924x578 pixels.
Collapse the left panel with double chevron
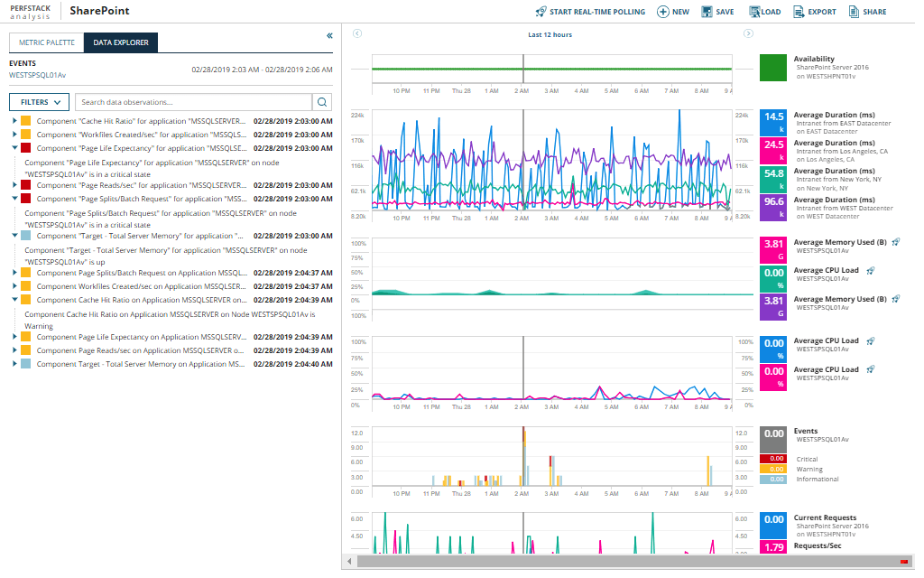pyautogui.click(x=328, y=35)
